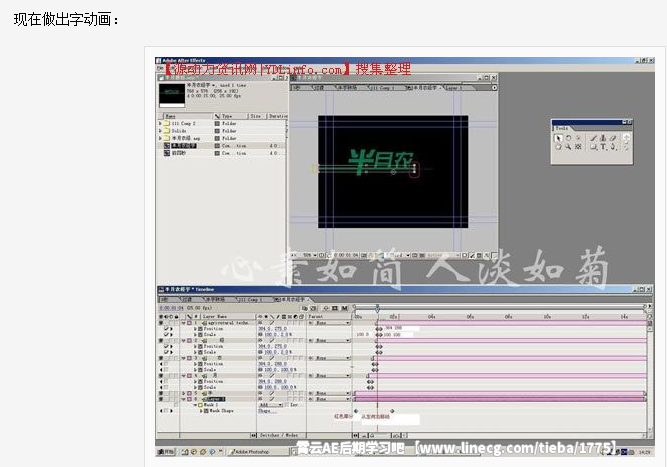Switch to 111 Comp 1 tab in Timeline
Viewport: 667px width, 467px height.
click(x=252, y=300)
